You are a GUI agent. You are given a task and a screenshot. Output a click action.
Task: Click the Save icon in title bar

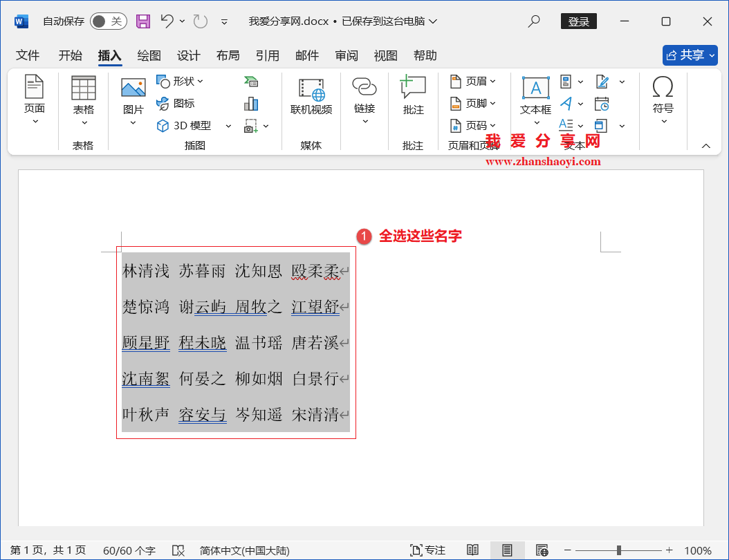[x=142, y=21]
